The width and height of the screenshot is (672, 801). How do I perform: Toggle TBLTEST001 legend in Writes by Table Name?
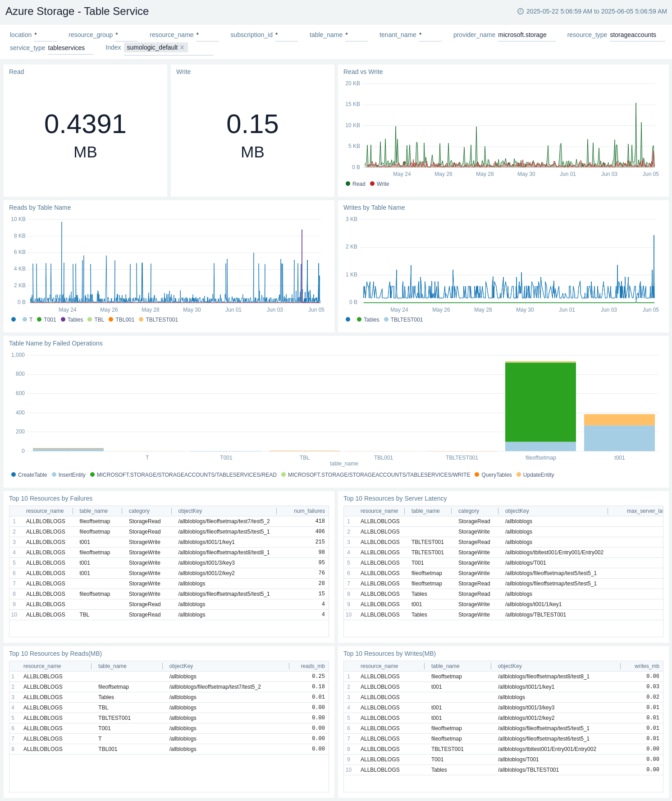(x=403, y=320)
